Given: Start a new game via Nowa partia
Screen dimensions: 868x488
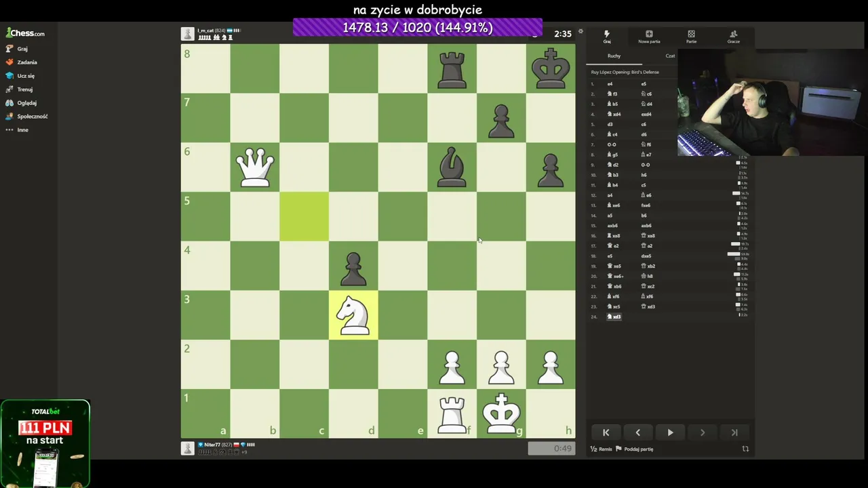Looking at the screenshot, I should click(x=649, y=37).
